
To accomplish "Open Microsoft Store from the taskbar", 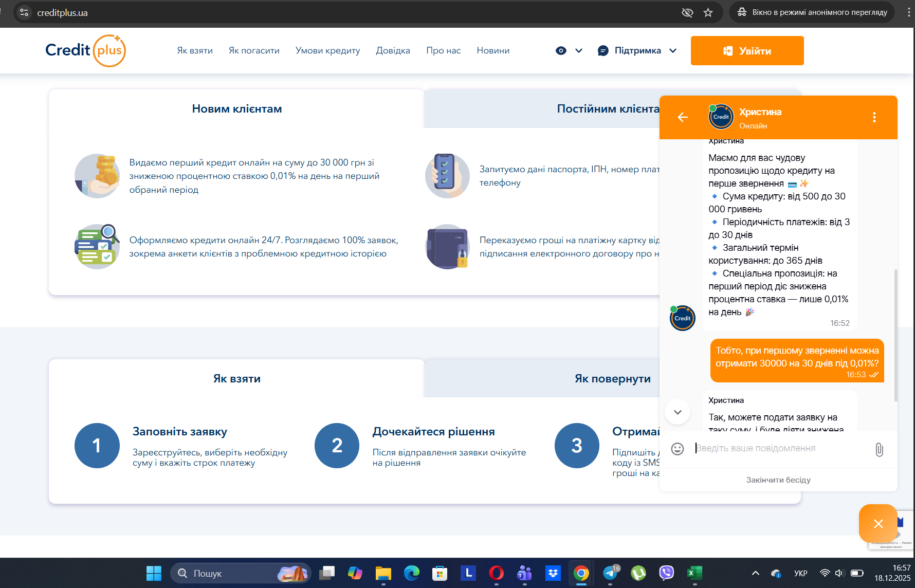I will tap(440, 573).
